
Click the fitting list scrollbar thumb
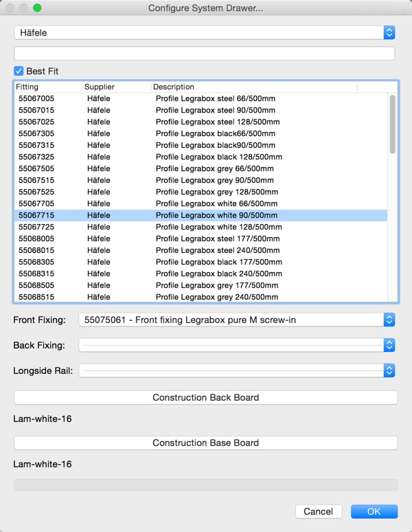(392, 124)
